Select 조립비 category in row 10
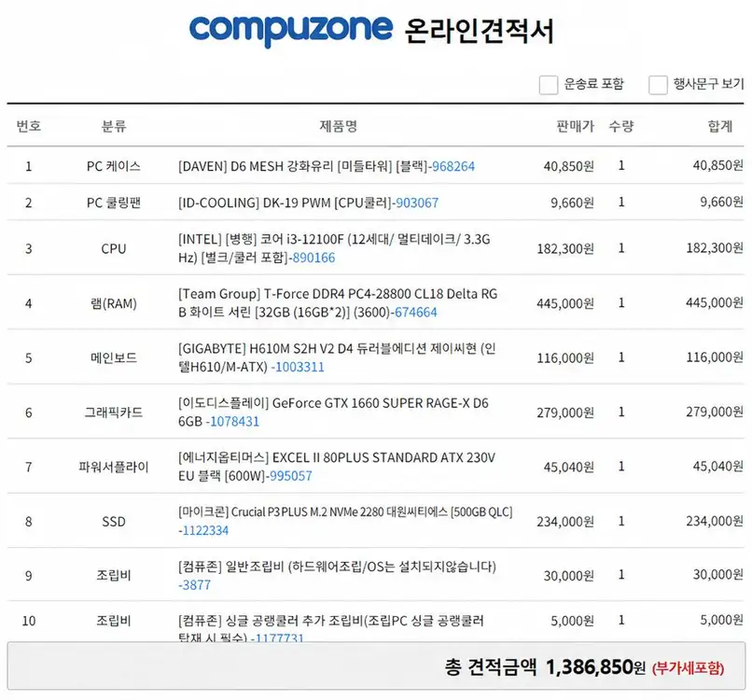Viewport: 752px width, 700px height. 114,621
